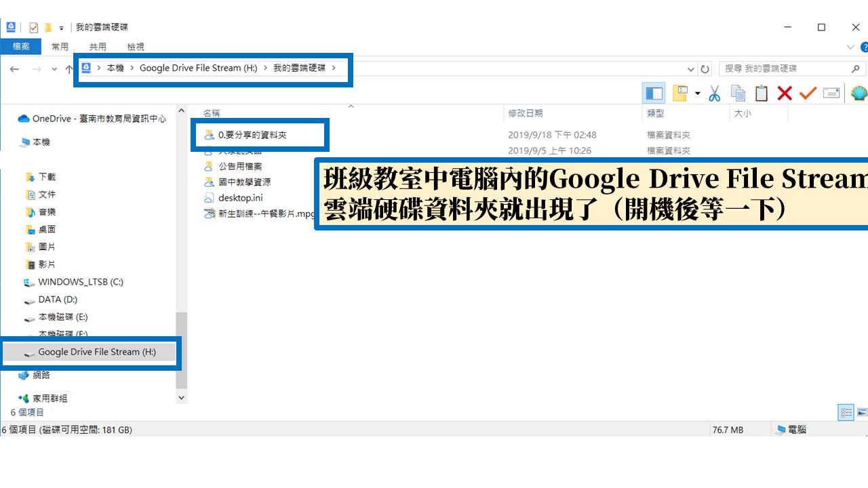Screen dimensions: 868x488
Task: Go up one level with up arrow
Action: (x=69, y=68)
